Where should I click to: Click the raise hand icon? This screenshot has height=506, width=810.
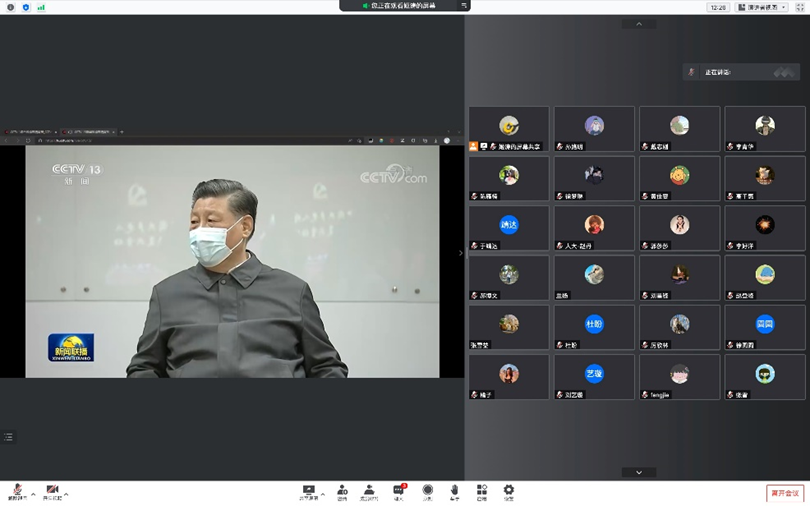(454, 490)
